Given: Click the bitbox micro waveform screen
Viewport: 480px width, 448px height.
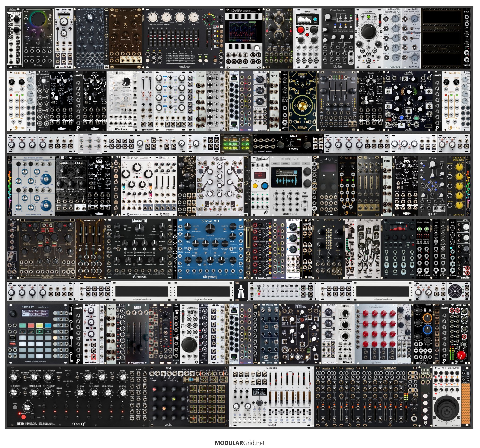Looking at the screenshot, I should click(287, 177).
